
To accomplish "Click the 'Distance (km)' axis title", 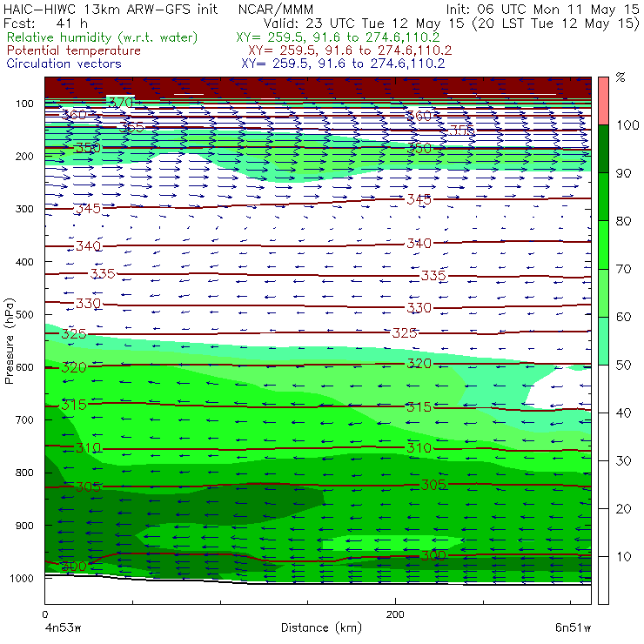I will pyautogui.click(x=321, y=627).
